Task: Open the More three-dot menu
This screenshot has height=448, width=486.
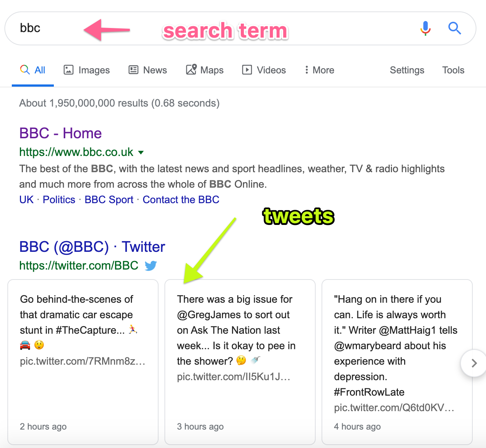Action: [319, 70]
